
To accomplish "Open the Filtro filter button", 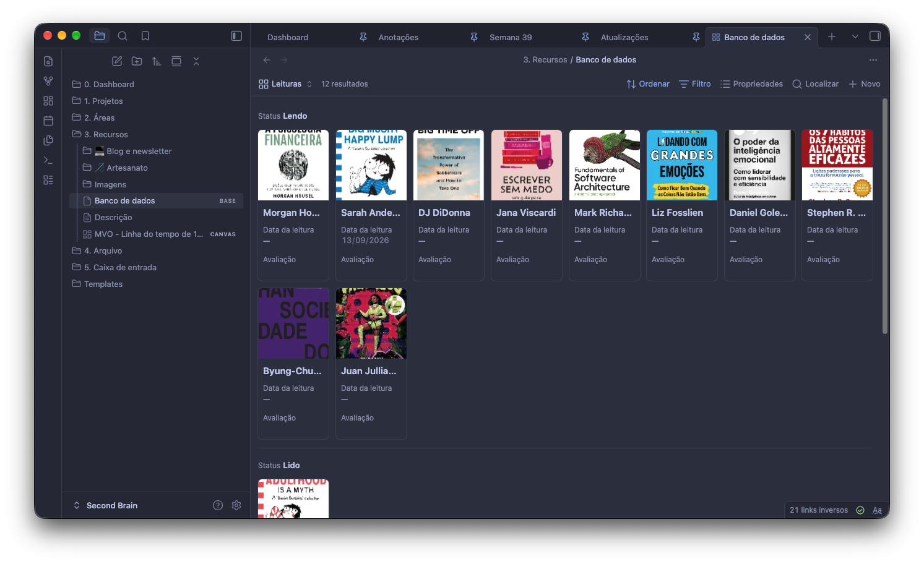I will point(695,84).
